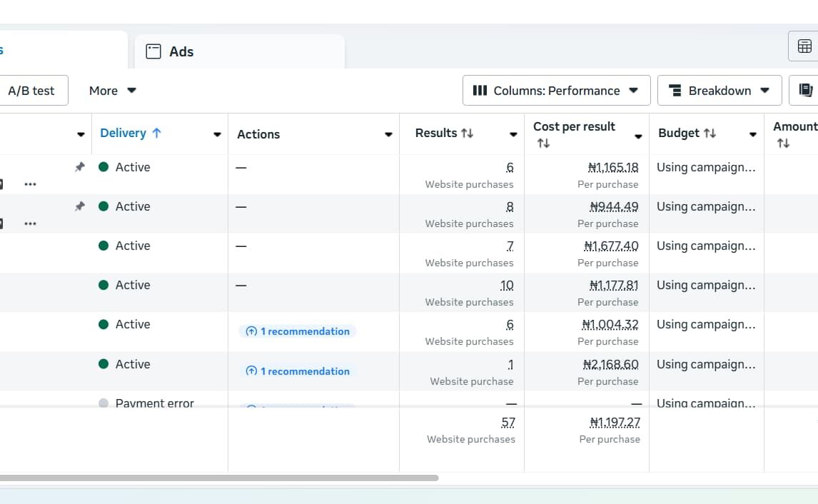Click the Payment error status
Viewport: 818px width, 504px height.
click(154, 403)
